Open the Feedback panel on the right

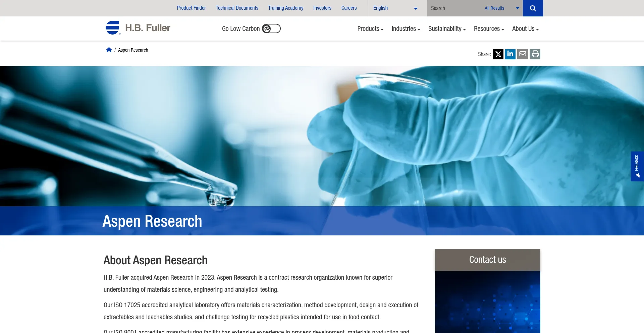click(637, 166)
